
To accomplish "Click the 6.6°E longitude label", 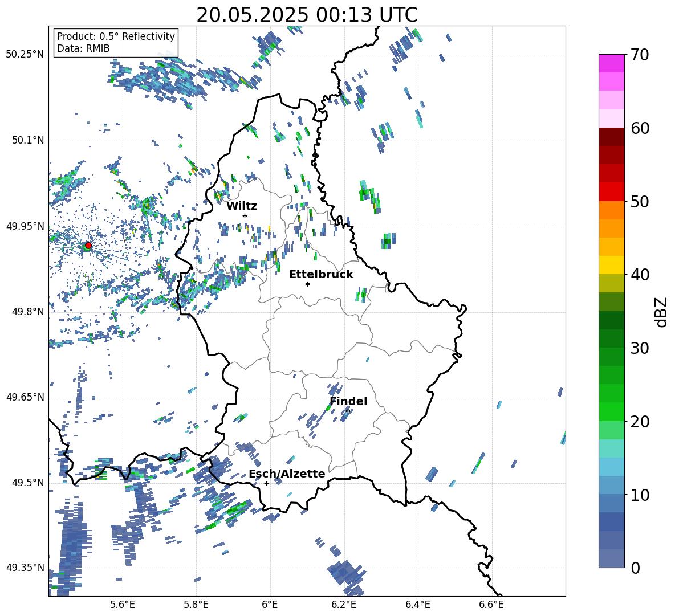I will tap(491, 605).
